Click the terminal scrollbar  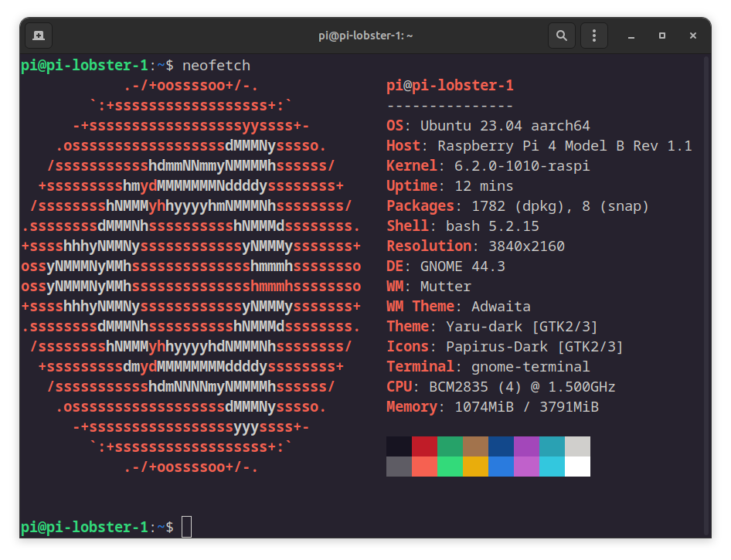click(707, 296)
